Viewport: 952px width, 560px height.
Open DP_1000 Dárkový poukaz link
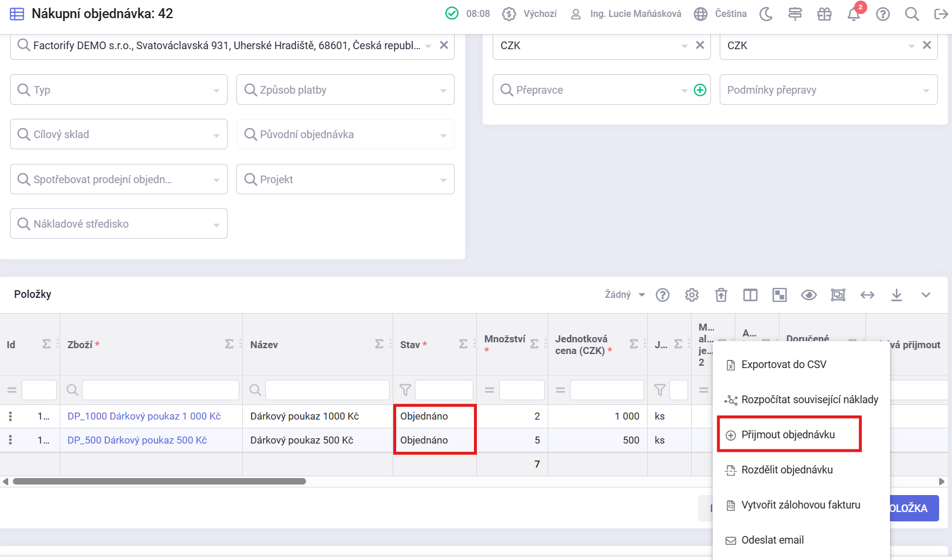point(144,416)
